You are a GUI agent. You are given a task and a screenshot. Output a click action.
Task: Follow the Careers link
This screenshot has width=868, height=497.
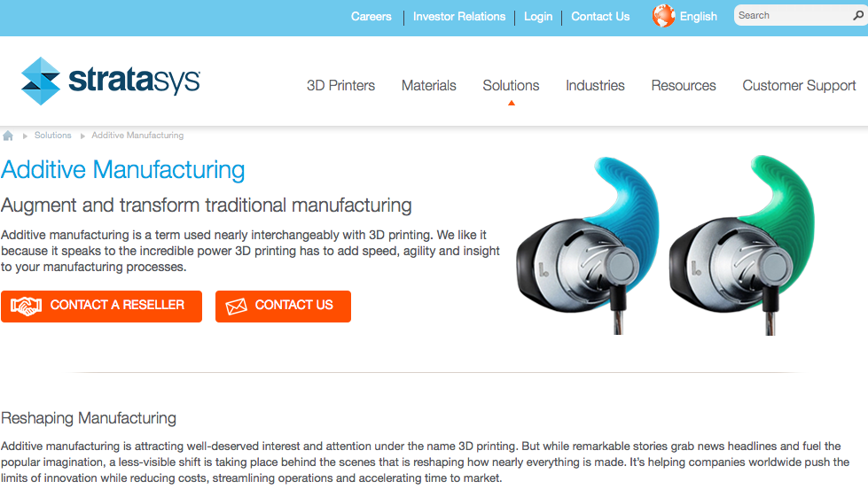click(x=371, y=17)
